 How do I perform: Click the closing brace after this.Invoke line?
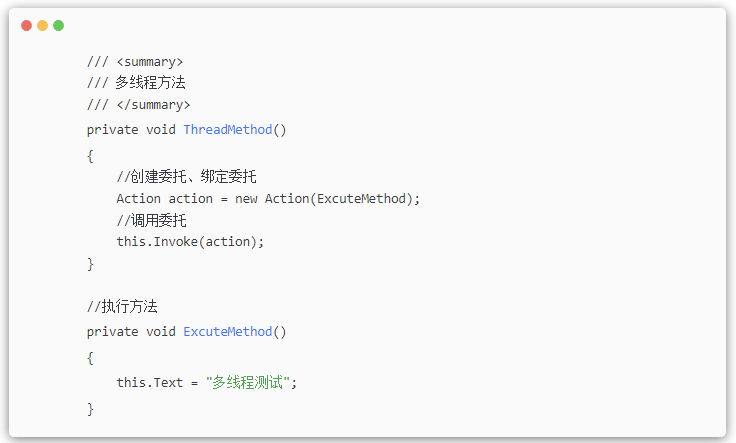click(91, 264)
